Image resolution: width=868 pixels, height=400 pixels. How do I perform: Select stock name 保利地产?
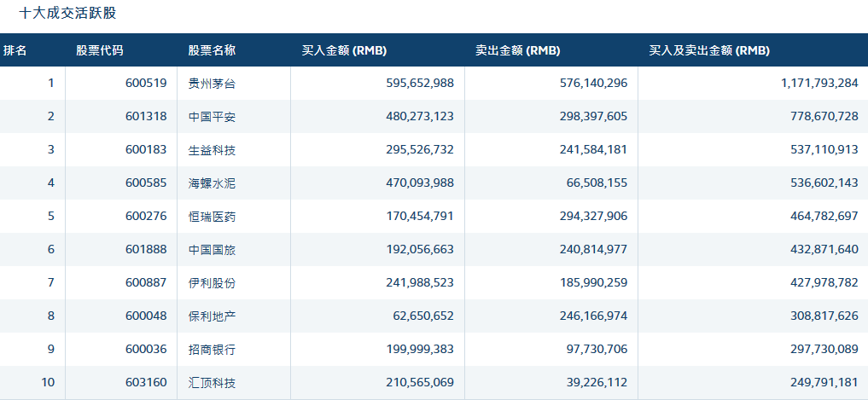click(x=212, y=316)
